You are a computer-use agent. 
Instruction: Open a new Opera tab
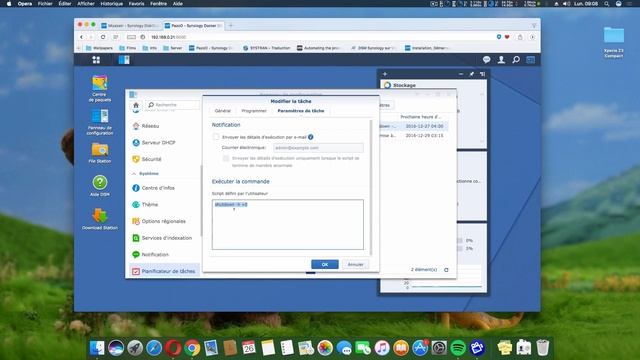pos(231,25)
